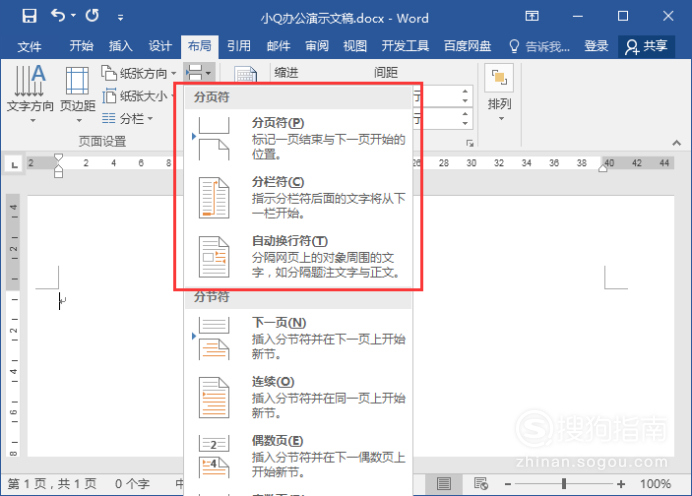692x496 pixels.
Task: Open 纸张大小 paper size dropdown
Action: 137,96
